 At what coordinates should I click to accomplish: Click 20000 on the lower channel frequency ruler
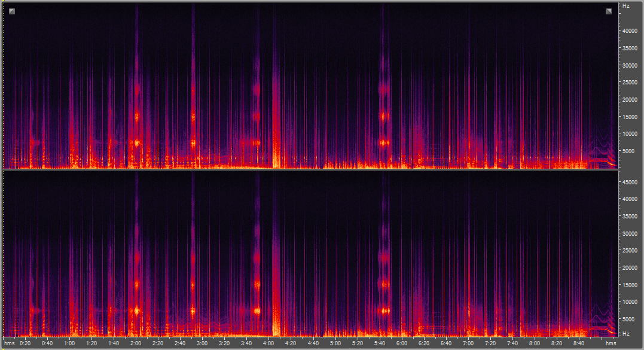pos(630,267)
